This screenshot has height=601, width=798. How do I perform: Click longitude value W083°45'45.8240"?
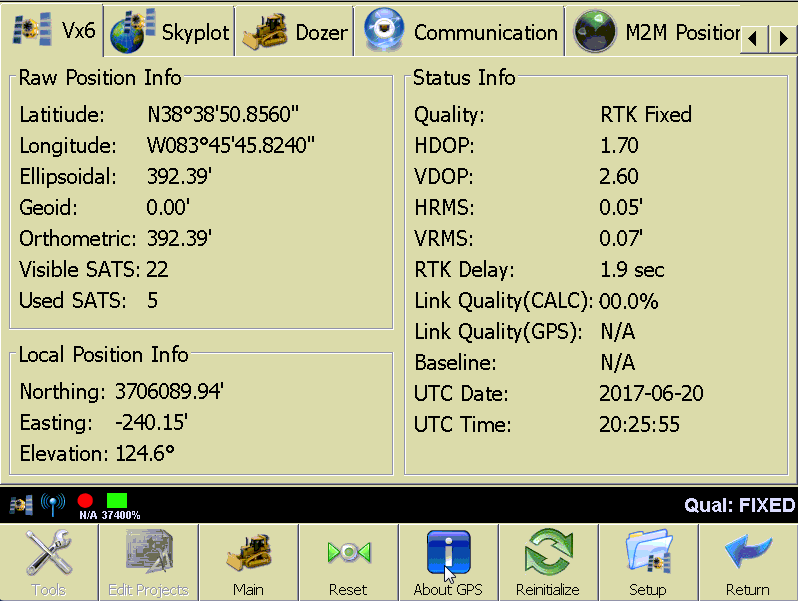click(x=231, y=146)
